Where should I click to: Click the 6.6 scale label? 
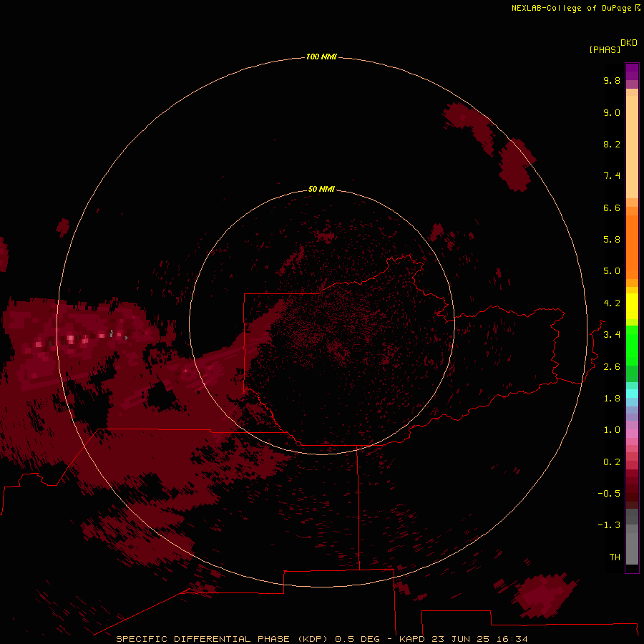[612, 208]
